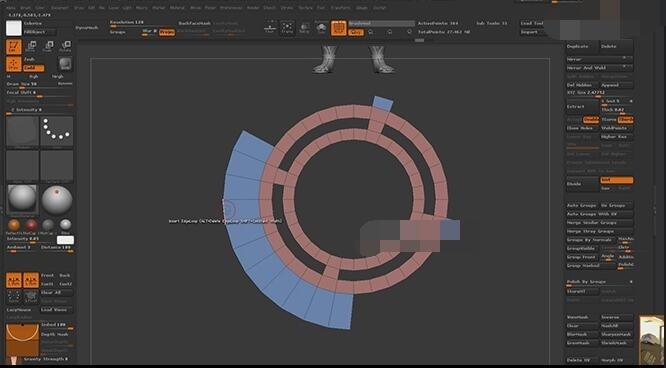Click the FillObject button
Image resolution: width=666 pixels, height=368 pixels.
pyautogui.click(x=40, y=32)
